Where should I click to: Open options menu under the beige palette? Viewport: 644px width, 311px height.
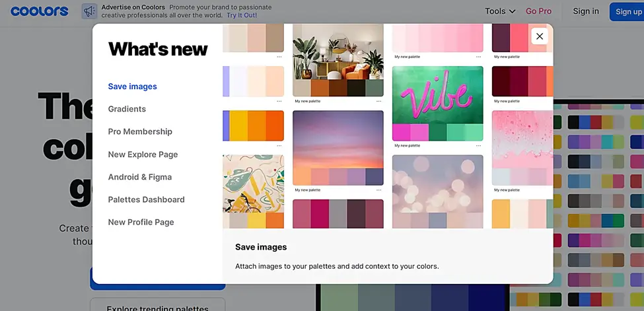point(279,57)
